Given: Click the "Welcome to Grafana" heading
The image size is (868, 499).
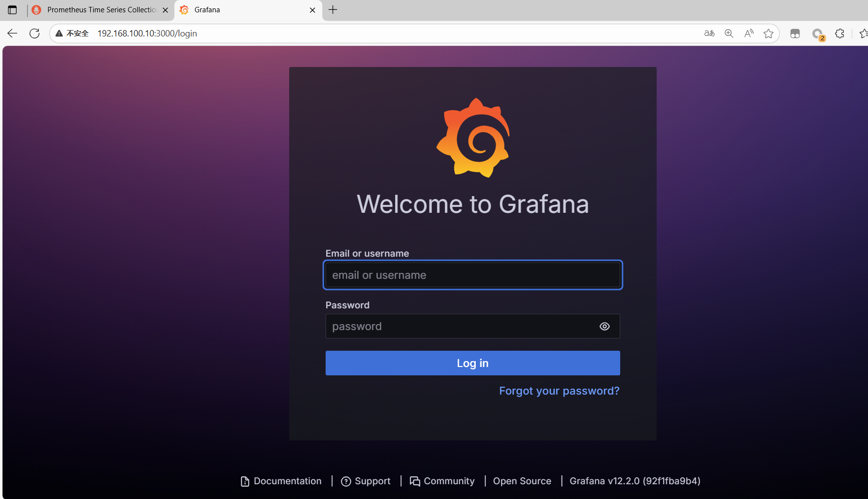Looking at the screenshot, I should point(473,204).
